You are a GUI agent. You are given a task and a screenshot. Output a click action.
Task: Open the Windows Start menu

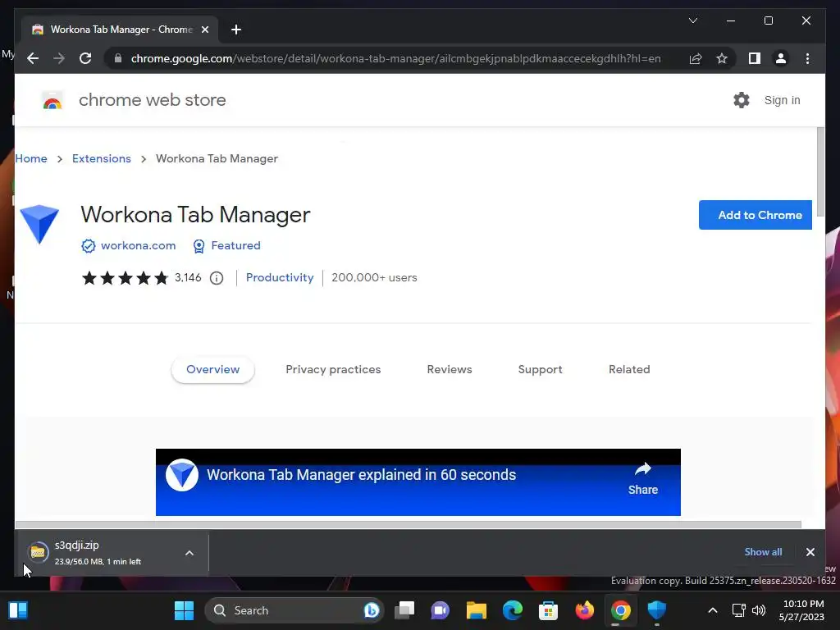tap(185, 610)
